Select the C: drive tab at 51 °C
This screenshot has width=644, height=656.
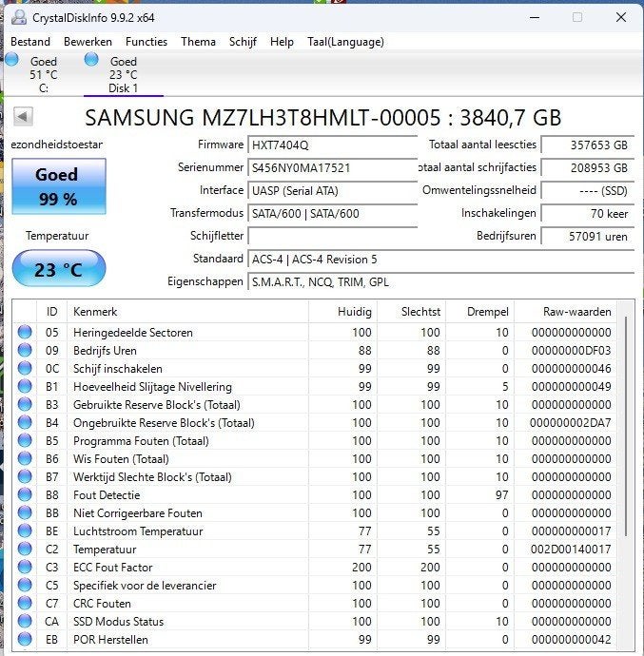click(x=43, y=74)
